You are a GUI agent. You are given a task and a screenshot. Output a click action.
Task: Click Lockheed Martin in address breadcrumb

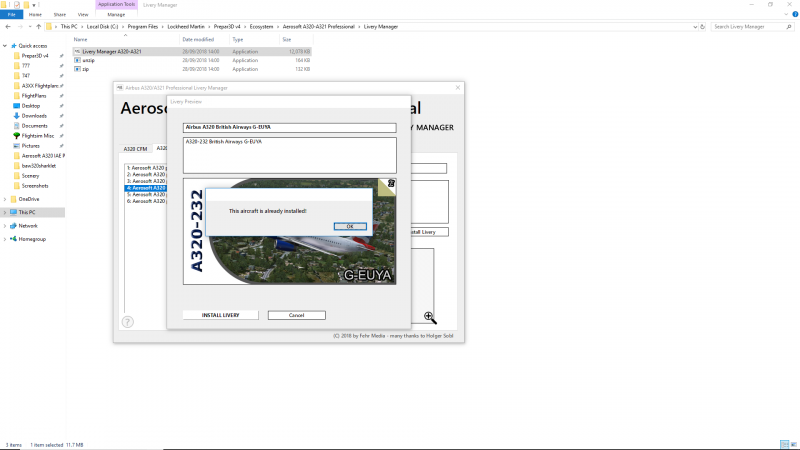point(186,27)
